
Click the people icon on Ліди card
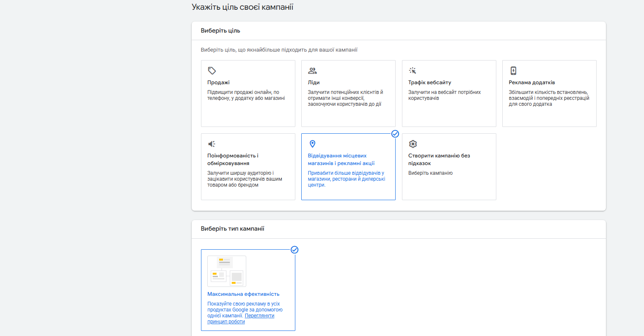[312, 71]
